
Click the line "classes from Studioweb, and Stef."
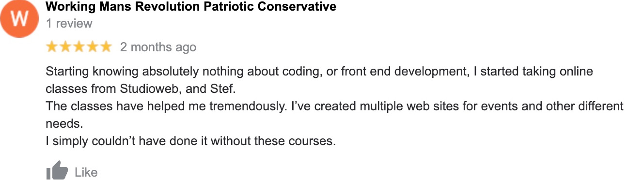(140, 89)
